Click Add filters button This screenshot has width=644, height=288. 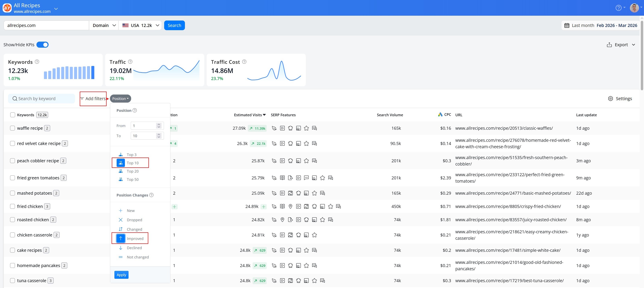point(93,99)
